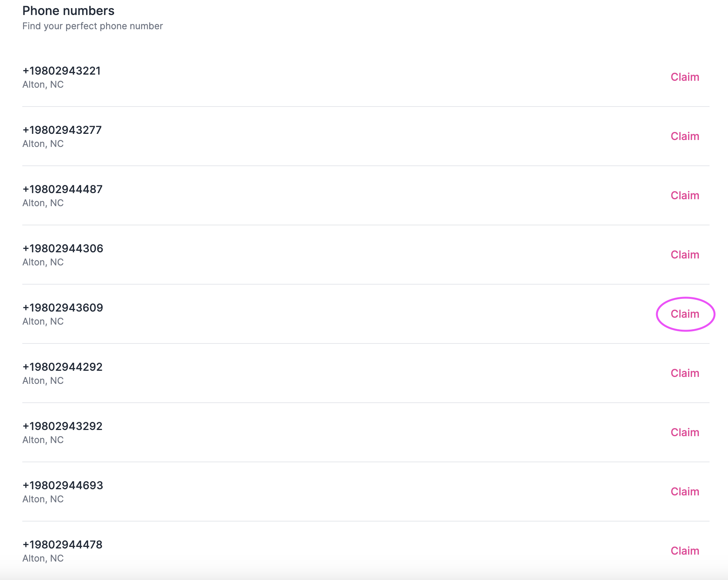Claim the +19802944306 number
The width and height of the screenshot is (728, 580).
click(685, 255)
